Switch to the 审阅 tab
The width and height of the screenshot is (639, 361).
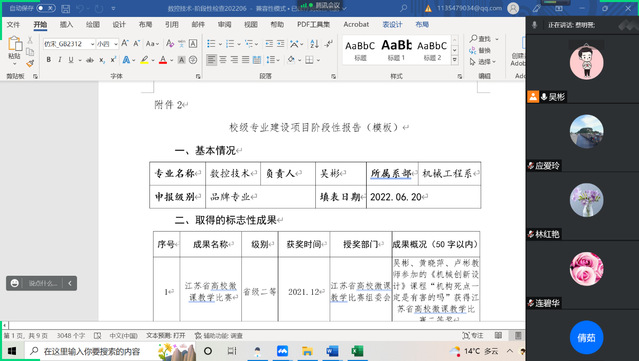224,24
